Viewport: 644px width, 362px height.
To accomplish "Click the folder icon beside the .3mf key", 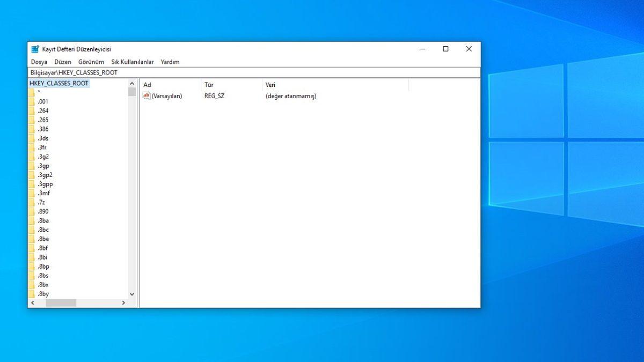I will (33, 193).
